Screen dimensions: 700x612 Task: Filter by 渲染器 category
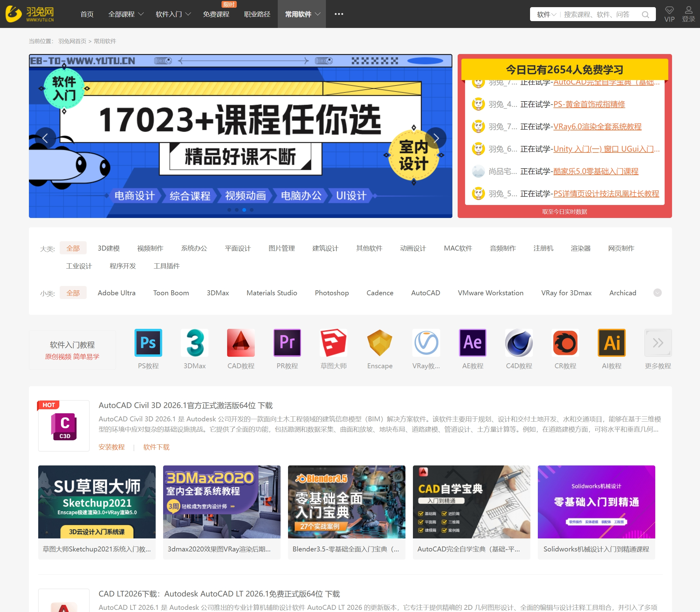[x=580, y=248]
